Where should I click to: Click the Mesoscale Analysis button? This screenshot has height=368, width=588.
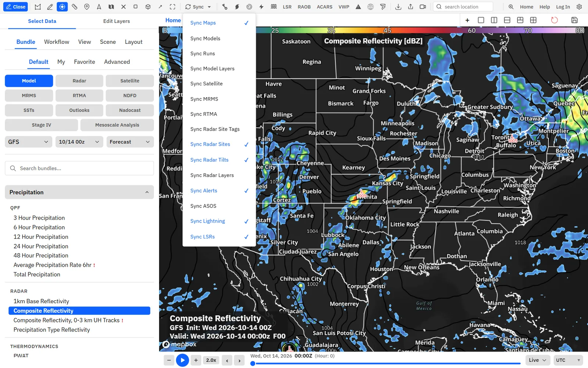point(117,125)
